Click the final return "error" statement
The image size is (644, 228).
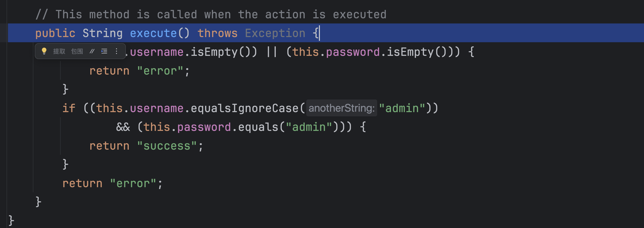pyautogui.click(x=112, y=183)
